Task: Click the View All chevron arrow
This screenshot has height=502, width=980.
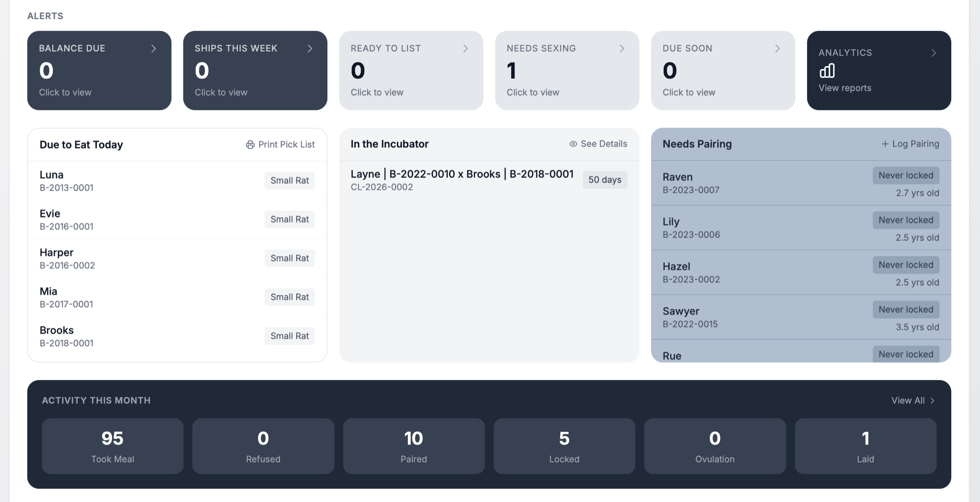Action: [931, 400]
